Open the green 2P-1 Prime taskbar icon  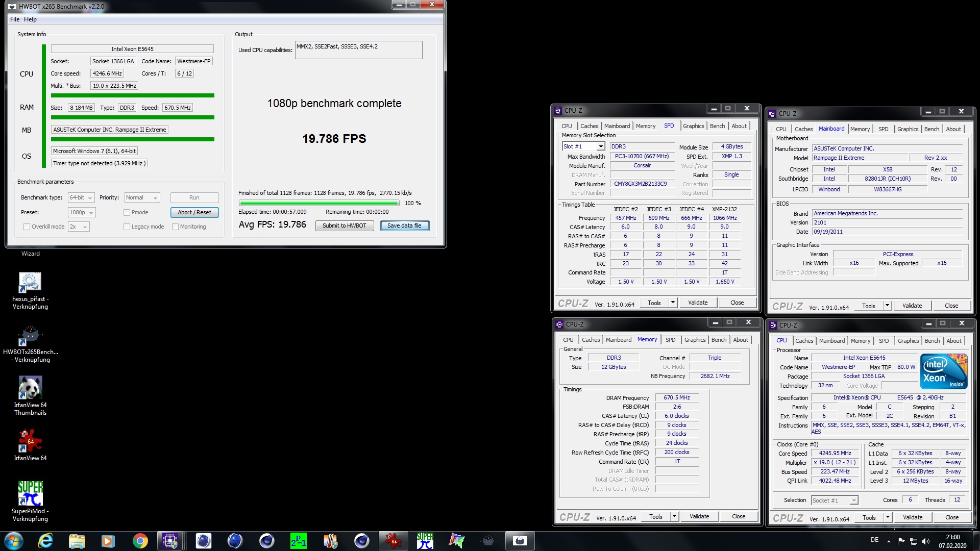299,541
